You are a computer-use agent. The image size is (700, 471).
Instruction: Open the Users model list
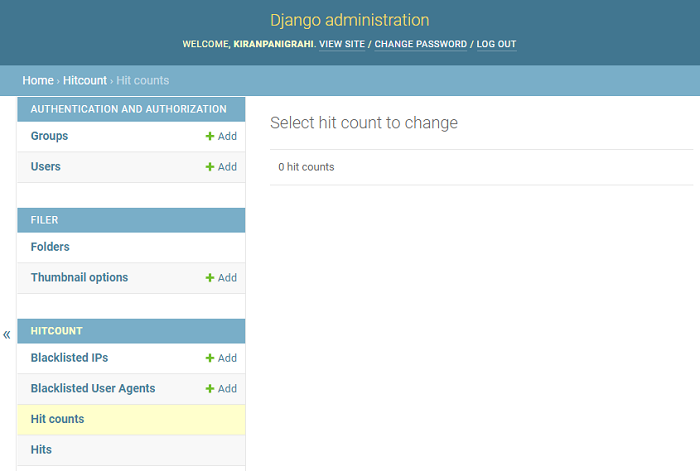pos(46,167)
